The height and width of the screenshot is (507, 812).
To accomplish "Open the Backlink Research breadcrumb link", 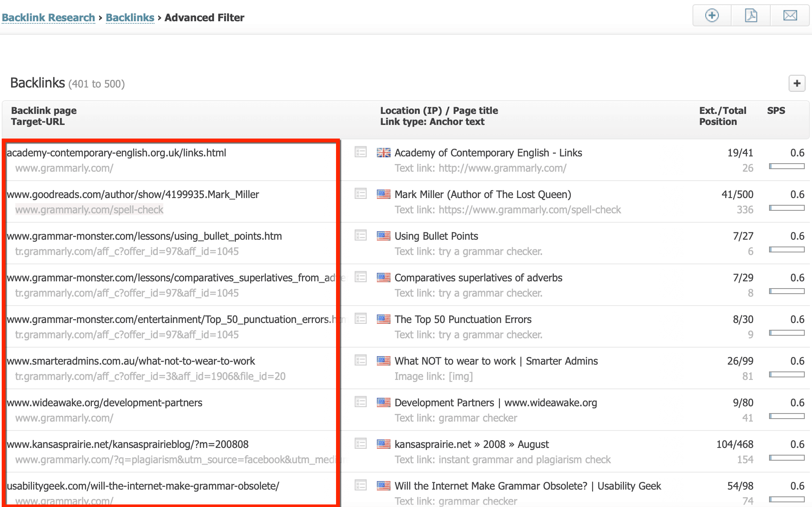I will click(49, 17).
